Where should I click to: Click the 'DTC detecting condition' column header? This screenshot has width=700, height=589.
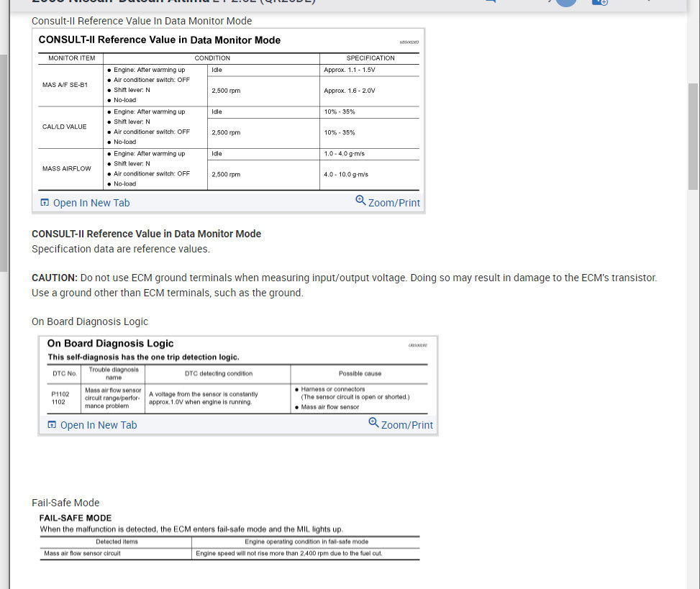(x=219, y=373)
